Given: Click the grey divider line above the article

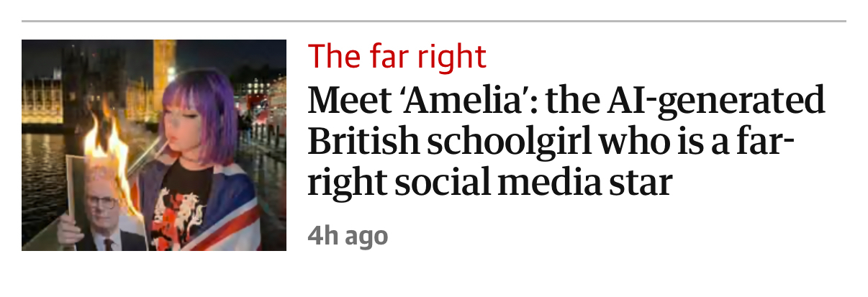Looking at the screenshot, I should point(434,22).
